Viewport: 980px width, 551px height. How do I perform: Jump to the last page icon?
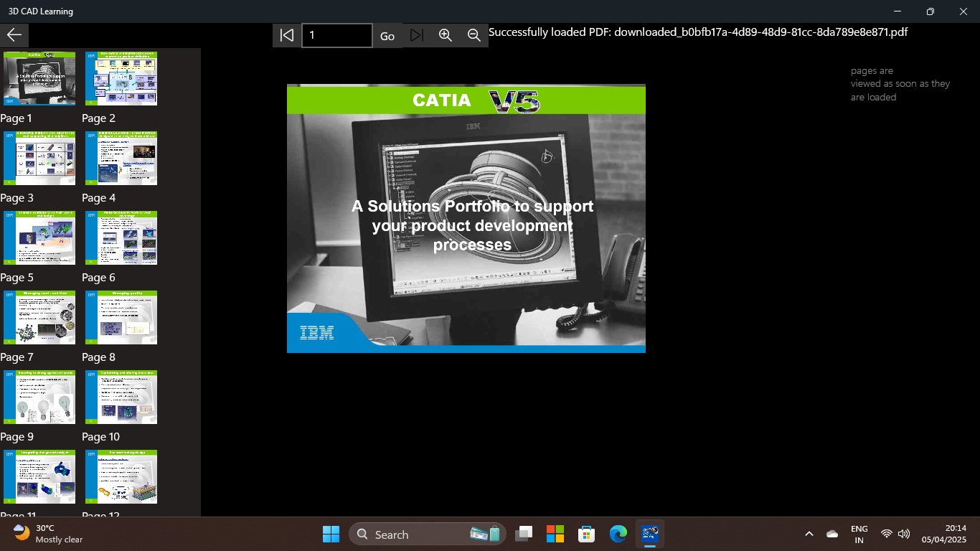(x=417, y=35)
